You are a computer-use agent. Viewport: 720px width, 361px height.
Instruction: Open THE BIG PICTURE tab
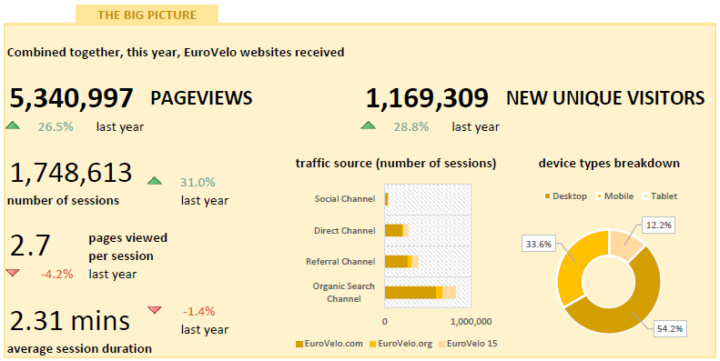(147, 15)
